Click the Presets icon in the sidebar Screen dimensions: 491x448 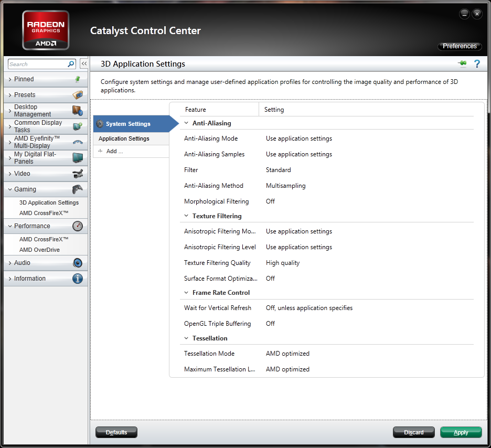[78, 95]
